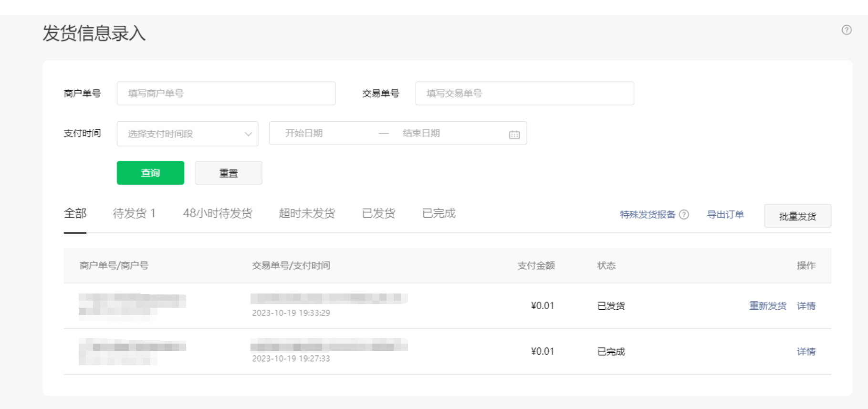Click the 发货信息录入 page title
This screenshot has height=409, width=868.
coord(94,33)
